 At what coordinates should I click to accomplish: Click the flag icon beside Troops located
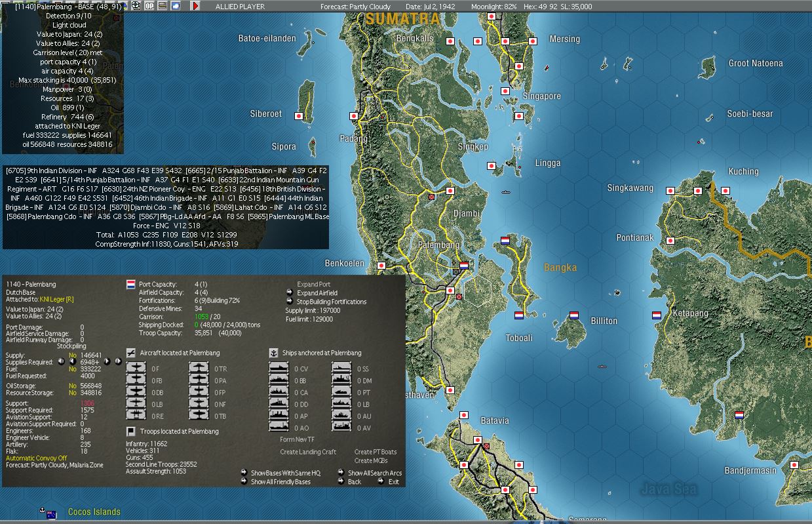130,432
